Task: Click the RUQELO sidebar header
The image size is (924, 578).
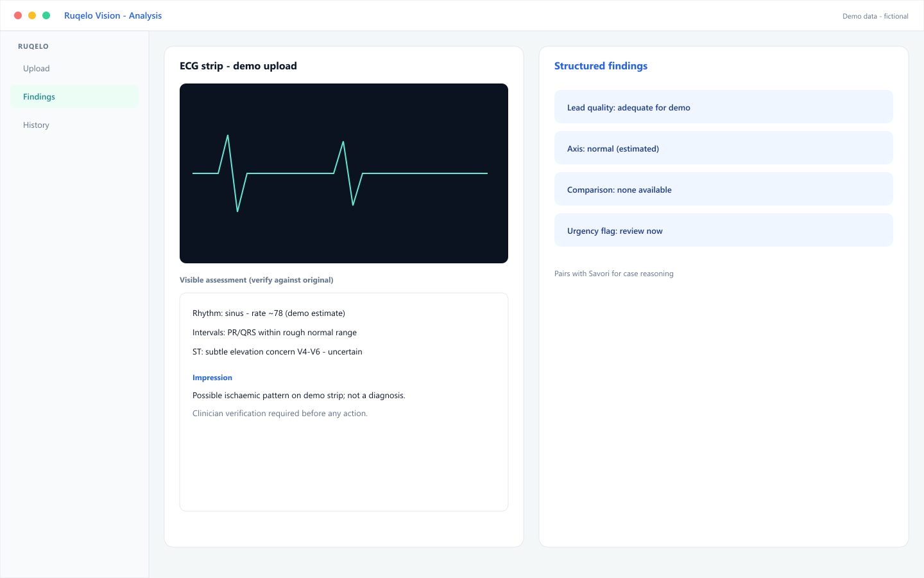Action: tap(33, 46)
